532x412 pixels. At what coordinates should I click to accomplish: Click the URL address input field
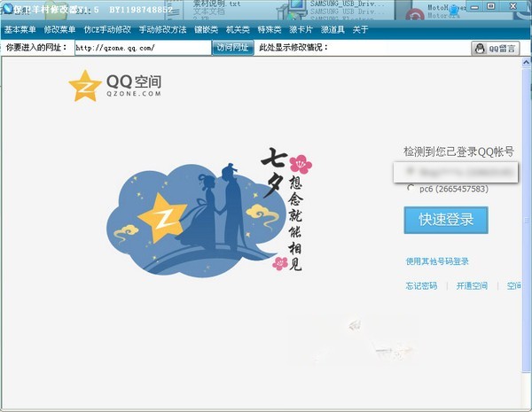pyautogui.click(x=143, y=48)
